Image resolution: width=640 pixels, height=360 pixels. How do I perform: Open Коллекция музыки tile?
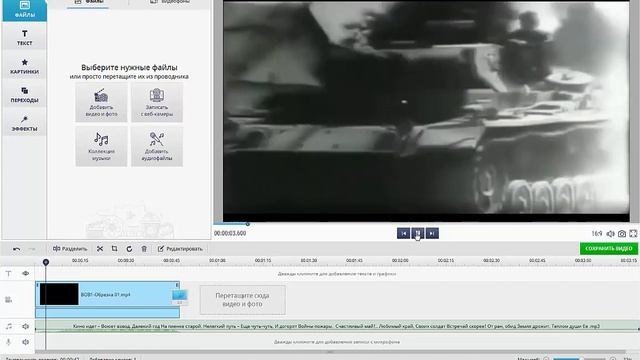tap(101, 147)
